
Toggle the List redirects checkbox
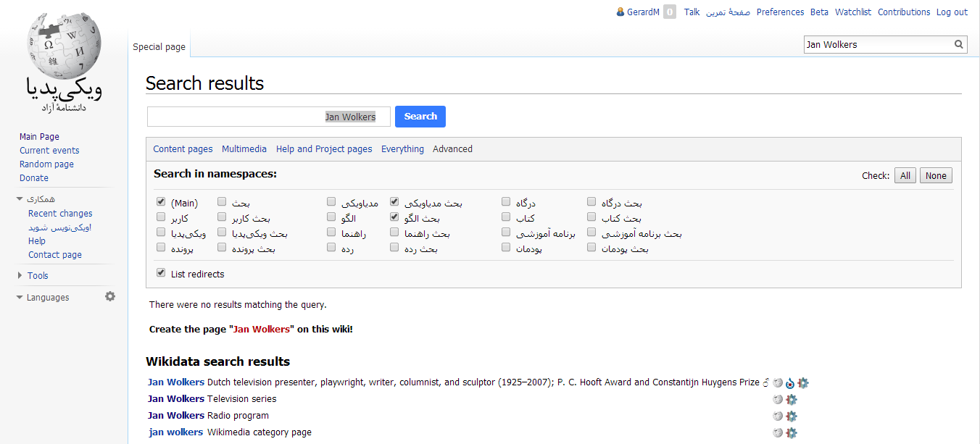(161, 273)
